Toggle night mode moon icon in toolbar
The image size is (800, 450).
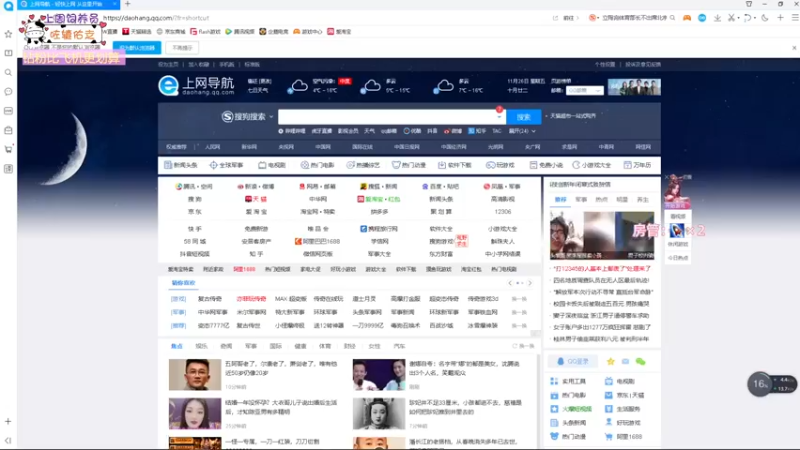coord(765,18)
